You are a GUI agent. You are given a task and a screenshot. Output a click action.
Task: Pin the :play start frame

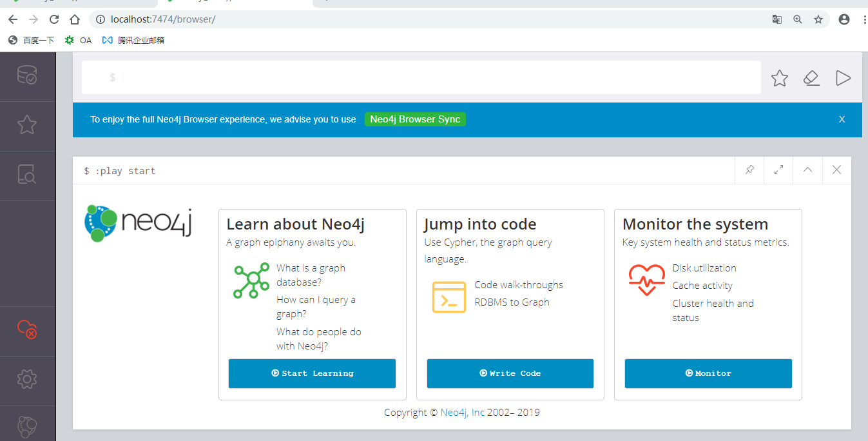[x=749, y=170]
